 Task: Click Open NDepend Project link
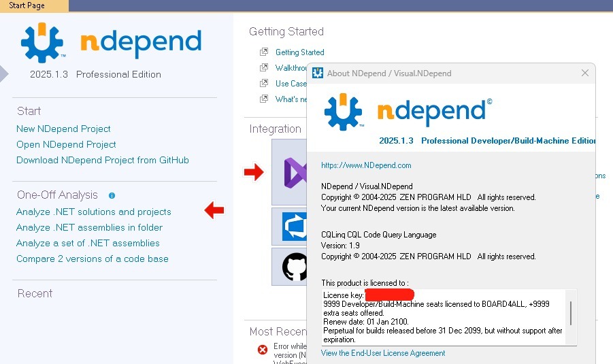(x=66, y=144)
